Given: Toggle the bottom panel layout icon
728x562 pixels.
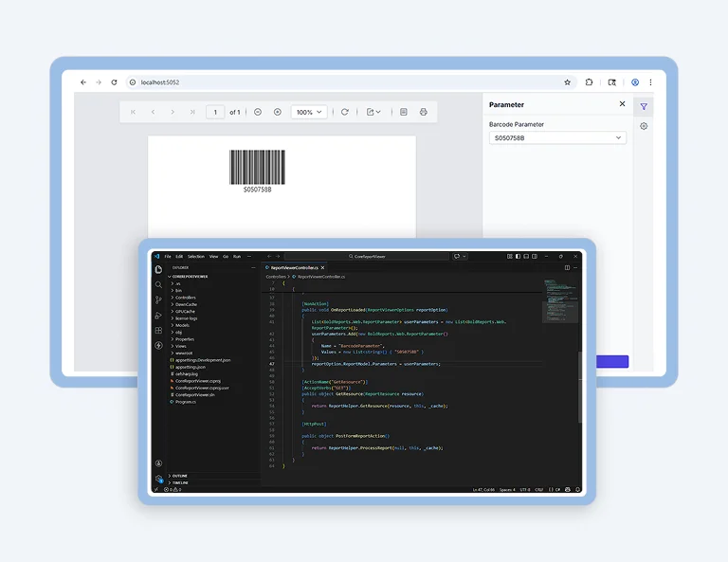Looking at the screenshot, I should pos(526,256).
